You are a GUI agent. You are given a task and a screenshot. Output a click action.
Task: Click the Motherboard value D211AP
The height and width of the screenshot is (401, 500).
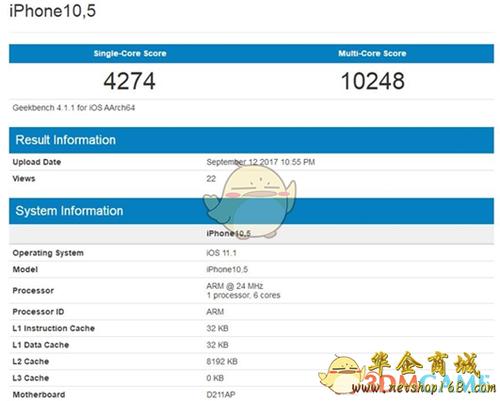(x=221, y=395)
